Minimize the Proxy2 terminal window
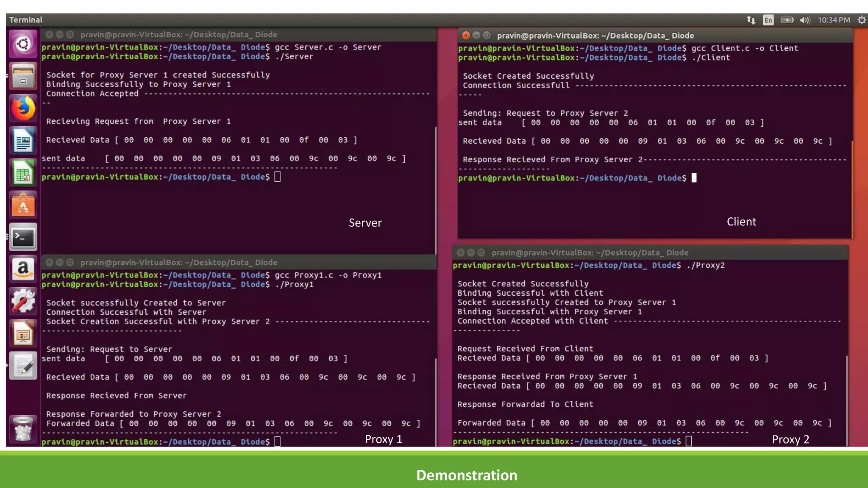Image resolution: width=868 pixels, height=488 pixels. tap(470, 252)
